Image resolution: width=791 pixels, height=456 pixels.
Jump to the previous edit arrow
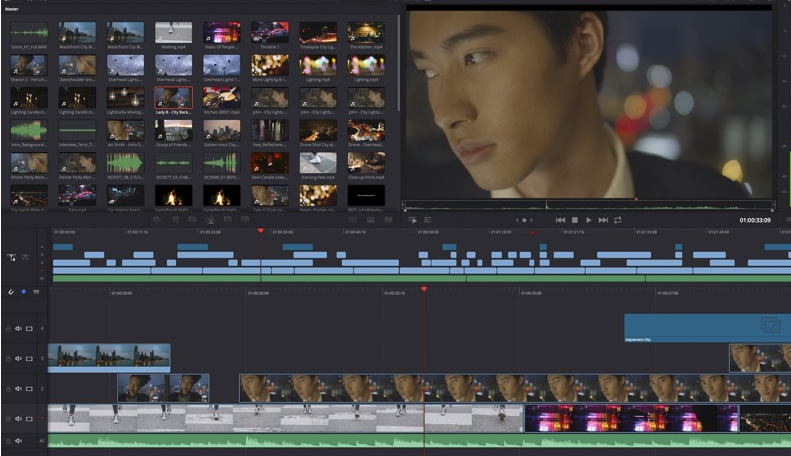pos(517,220)
